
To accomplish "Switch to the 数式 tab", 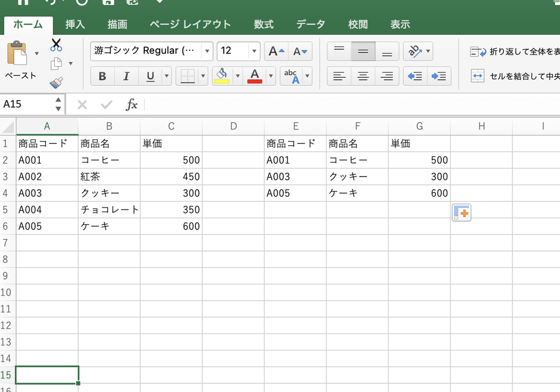I will click(x=264, y=24).
